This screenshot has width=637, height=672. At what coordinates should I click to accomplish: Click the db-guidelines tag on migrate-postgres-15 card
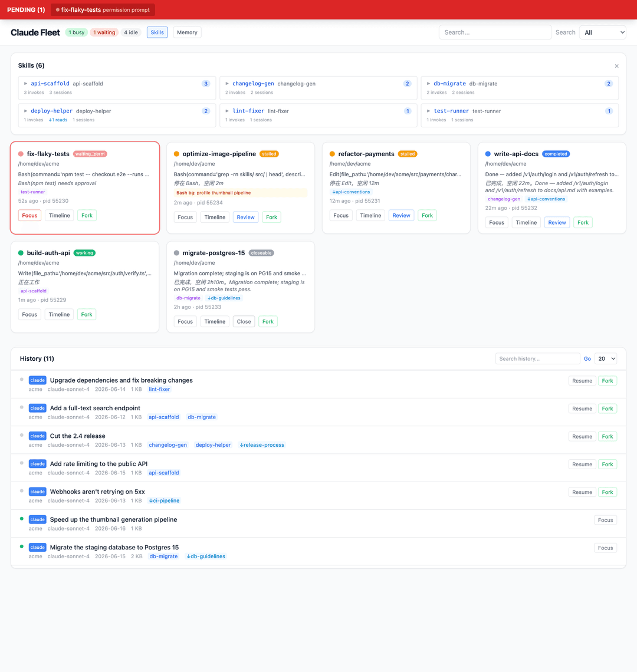point(224,298)
